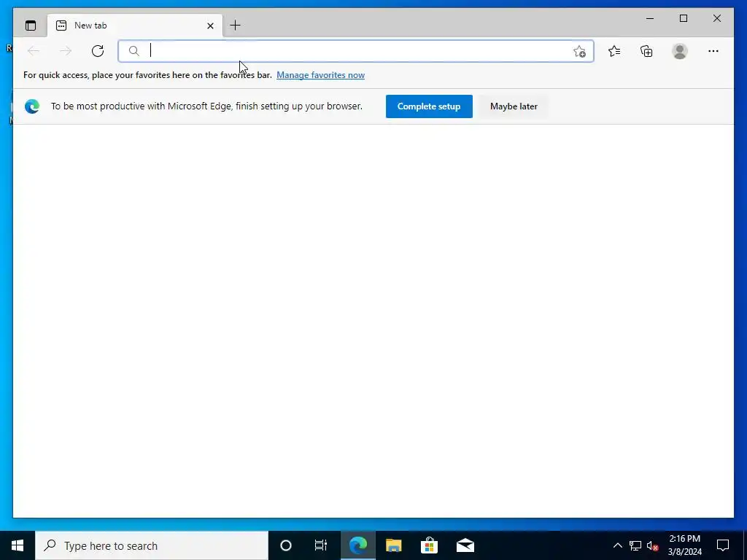Screen dimensions: 747x560
Task: Add this page to favorites star icon
Action: pos(579,52)
